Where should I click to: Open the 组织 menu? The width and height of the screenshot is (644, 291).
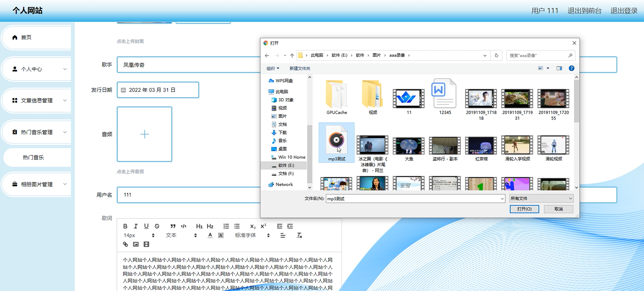(x=273, y=68)
